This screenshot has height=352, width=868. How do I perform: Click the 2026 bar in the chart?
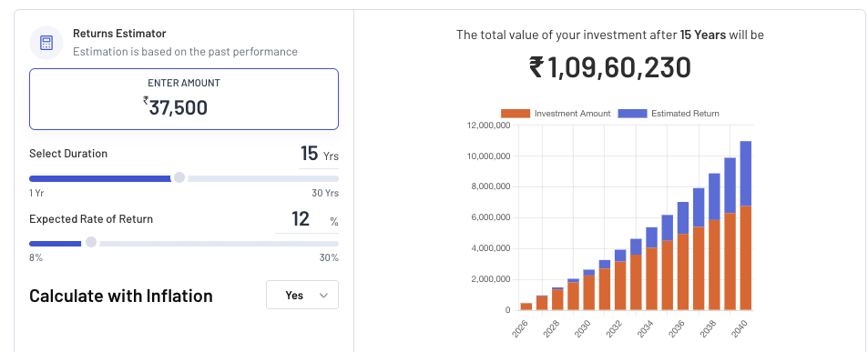[526, 307]
